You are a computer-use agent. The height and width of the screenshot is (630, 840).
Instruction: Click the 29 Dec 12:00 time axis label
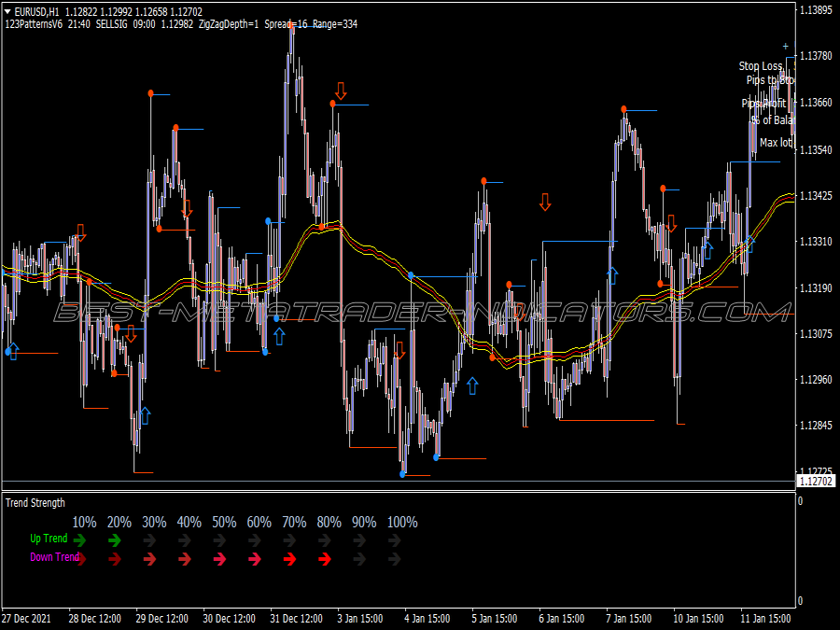(x=161, y=619)
